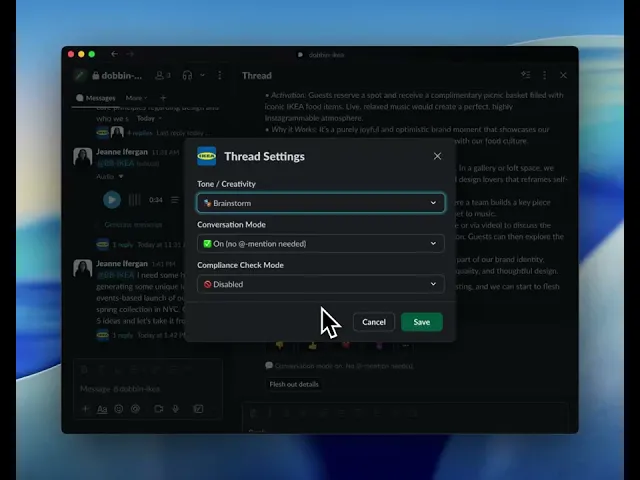The height and width of the screenshot is (480, 640).
Task: Open the Tone / Creativity dropdown showing Brainstorm
Action: click(x=321, y=203)
